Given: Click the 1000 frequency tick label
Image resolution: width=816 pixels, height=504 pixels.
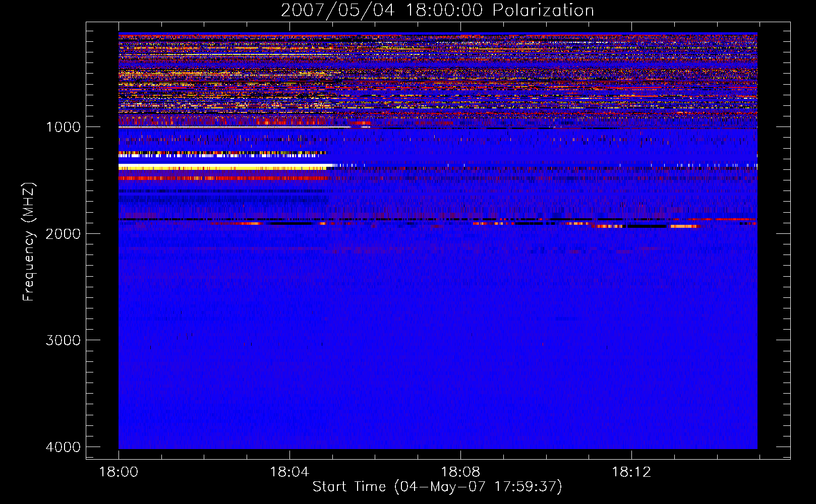Looking at the screenshot, I should point(63,127).
